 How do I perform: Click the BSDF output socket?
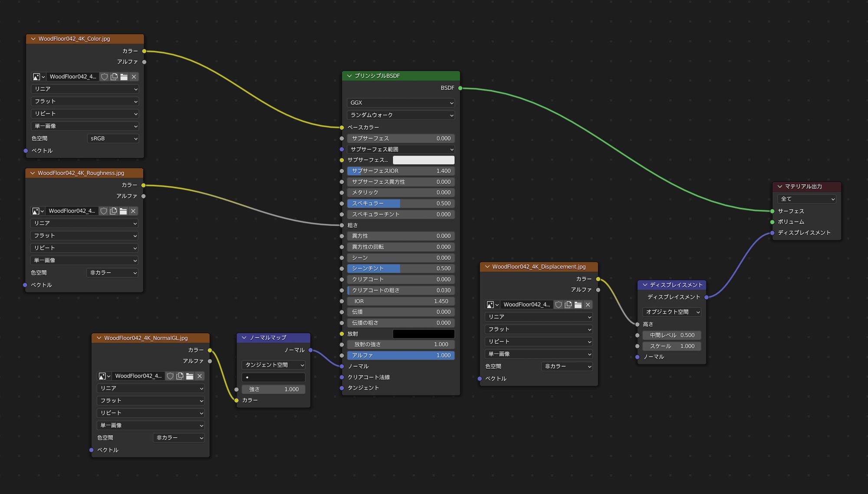[460, 88]
